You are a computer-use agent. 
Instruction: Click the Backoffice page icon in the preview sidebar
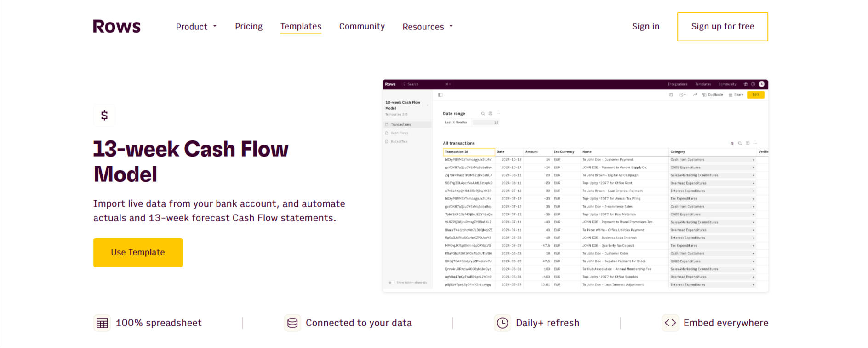pos(387,142)
